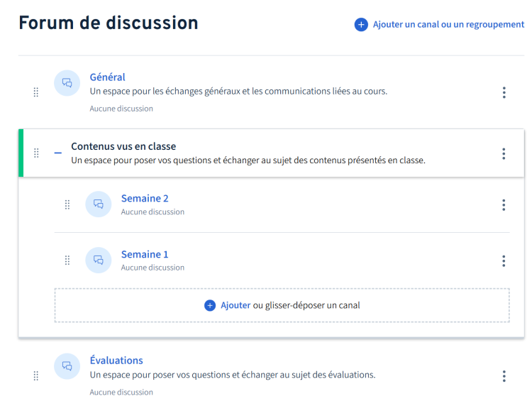
Task: Click the drag handle beside Général
Action: [x=36, y=92]
